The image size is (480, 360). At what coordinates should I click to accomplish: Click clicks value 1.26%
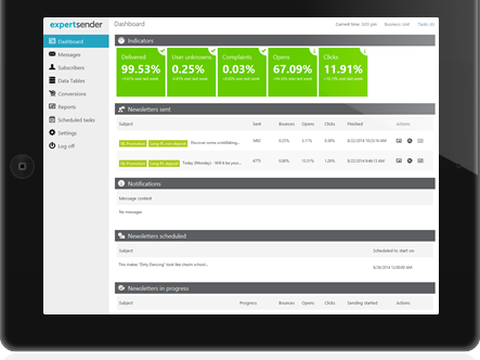click(x=330, y=161)
